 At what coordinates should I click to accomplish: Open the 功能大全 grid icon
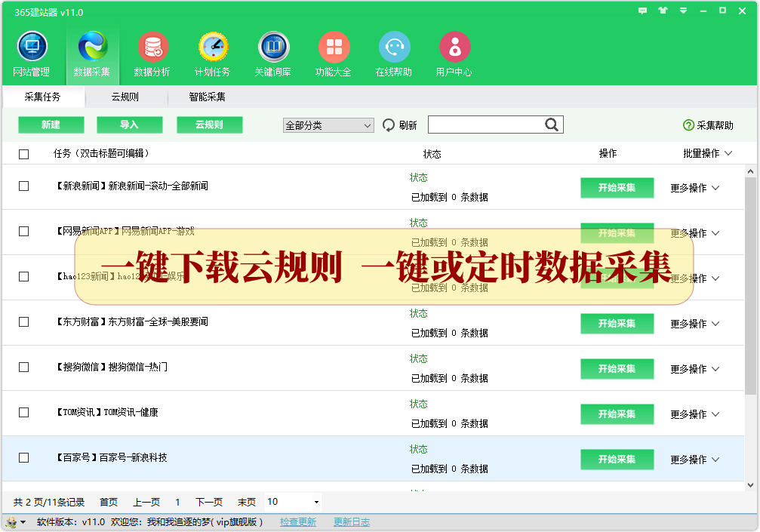pos(334,47)
